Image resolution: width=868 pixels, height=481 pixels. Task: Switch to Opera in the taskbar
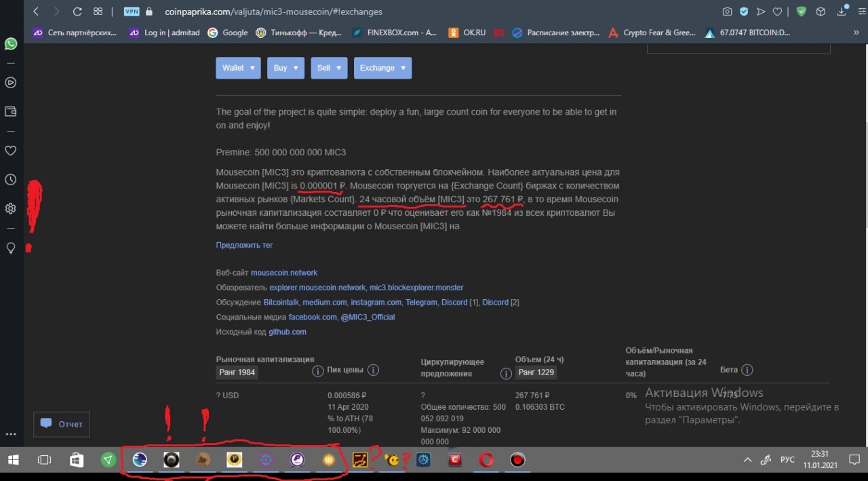click(x=486, y=460)
